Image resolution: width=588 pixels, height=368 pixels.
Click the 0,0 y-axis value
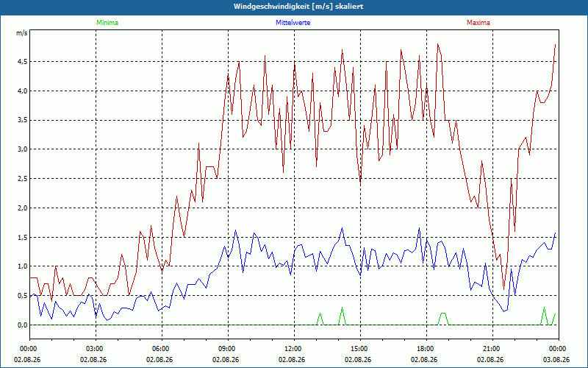pyautogui.click(x=23, y=325)
